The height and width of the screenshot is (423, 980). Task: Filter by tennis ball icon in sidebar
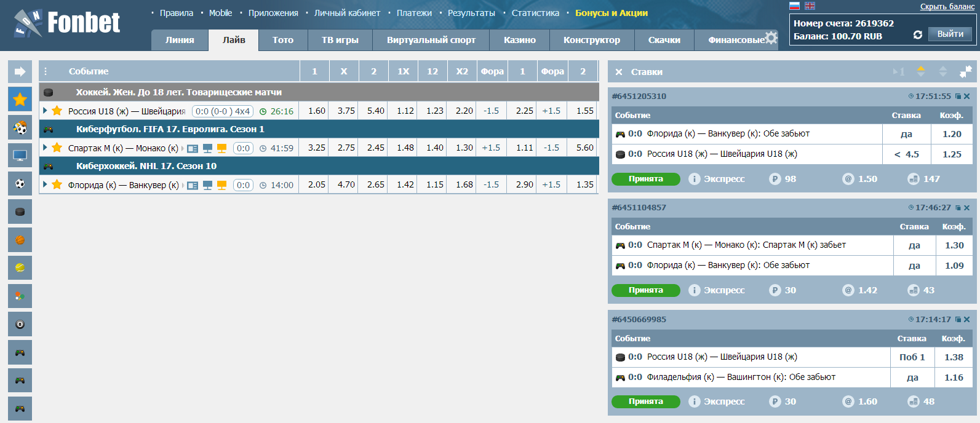(20, 268)
